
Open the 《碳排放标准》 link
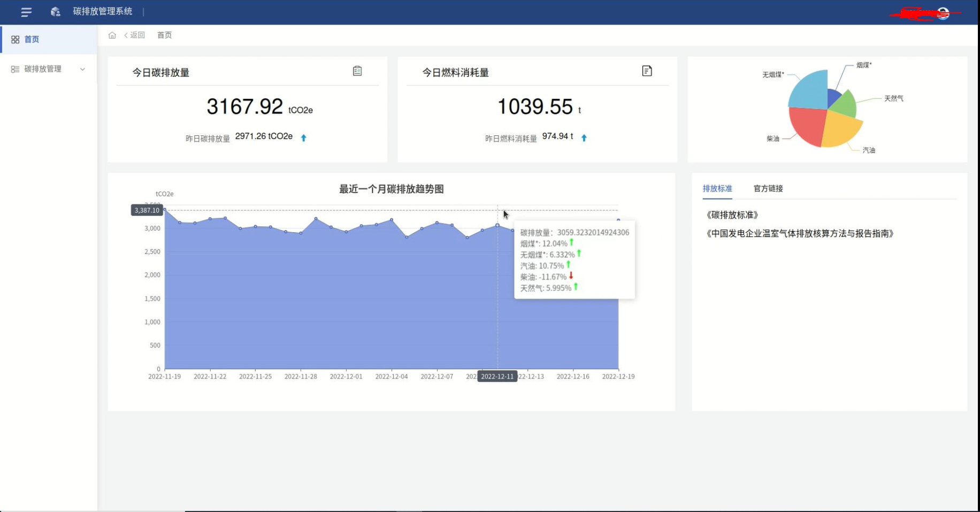pos(732,215)
